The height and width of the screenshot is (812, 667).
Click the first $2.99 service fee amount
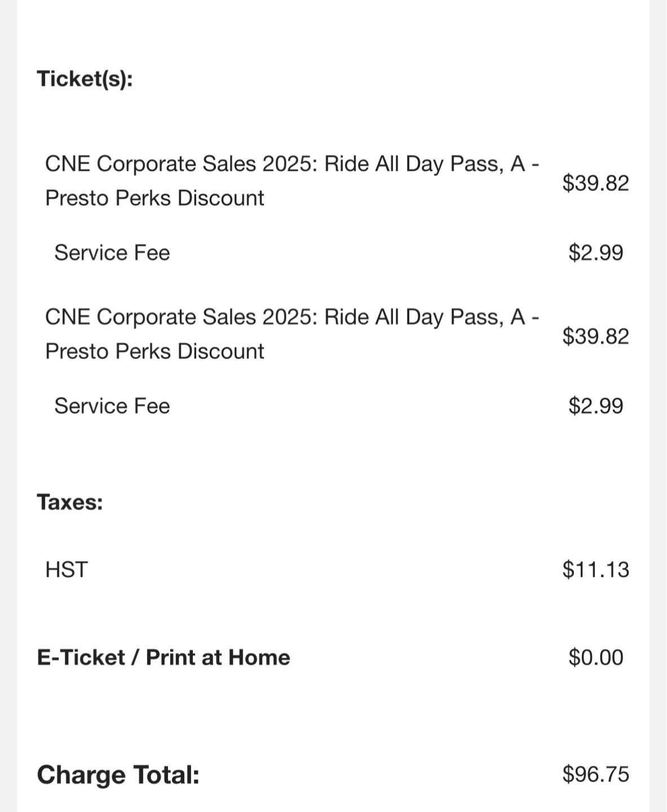tap(595, 253)
